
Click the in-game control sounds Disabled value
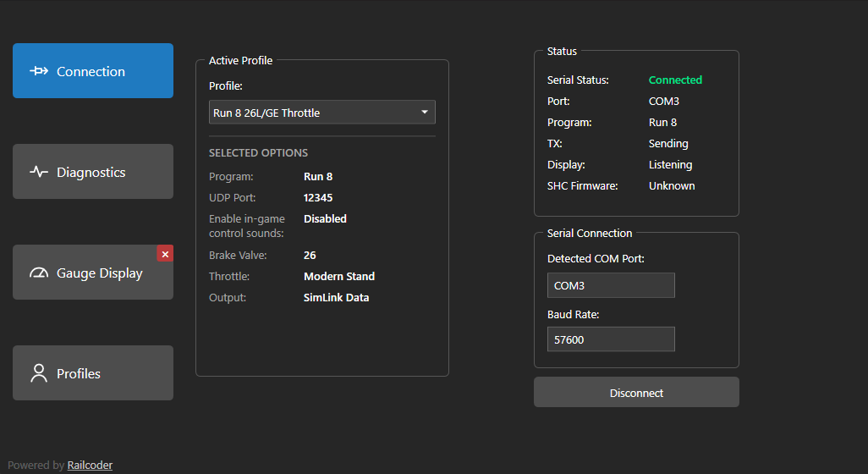[325, 218]
